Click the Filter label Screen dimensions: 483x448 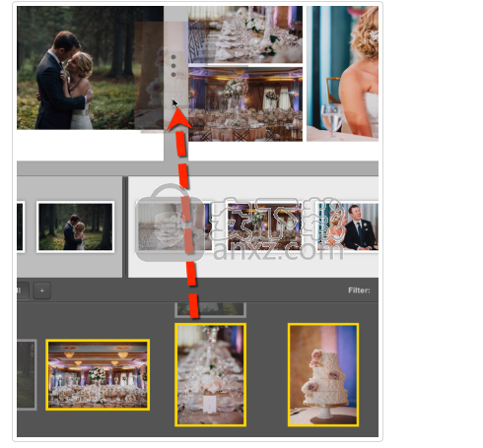[x=359, y=290]
